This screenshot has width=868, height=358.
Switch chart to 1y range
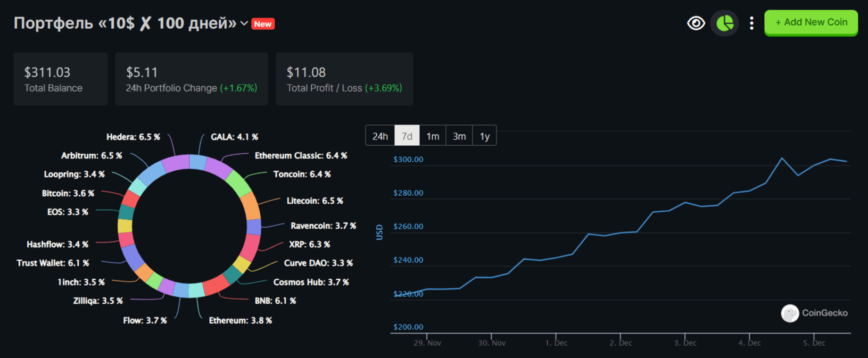[484, 136]
